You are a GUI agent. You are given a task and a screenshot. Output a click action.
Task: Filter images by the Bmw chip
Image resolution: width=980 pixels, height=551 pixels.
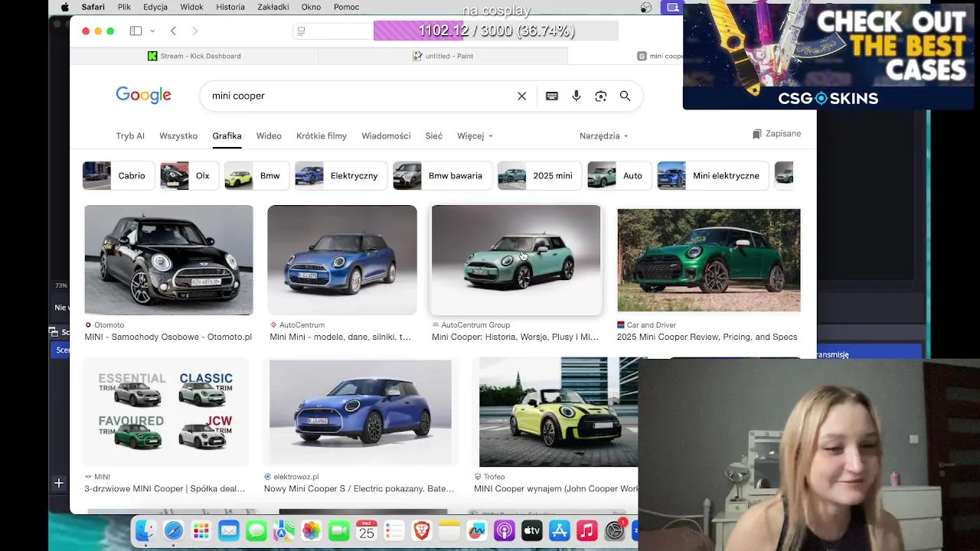point(256,175)
